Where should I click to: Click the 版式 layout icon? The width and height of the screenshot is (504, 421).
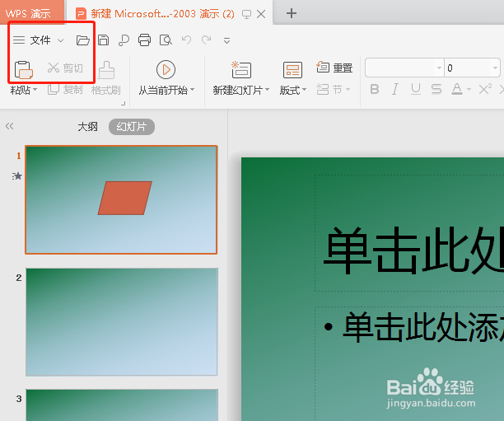tap(292, 70)
